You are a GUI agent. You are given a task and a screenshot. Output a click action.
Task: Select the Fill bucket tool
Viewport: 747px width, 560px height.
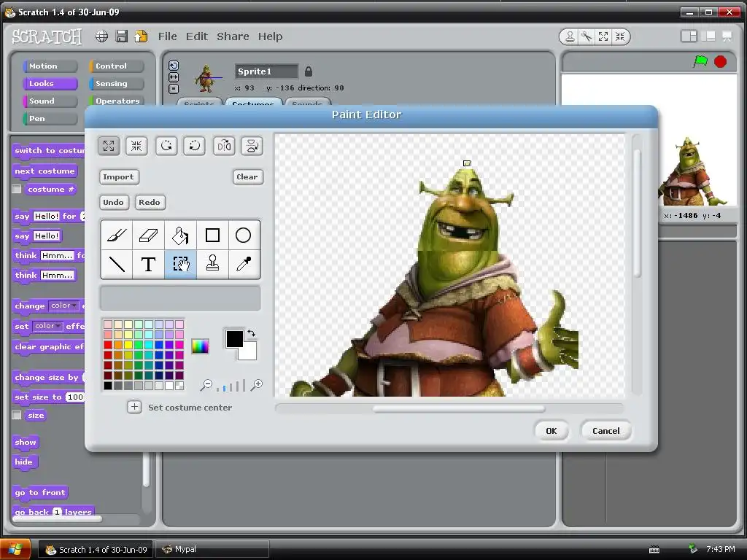(180, 236)
